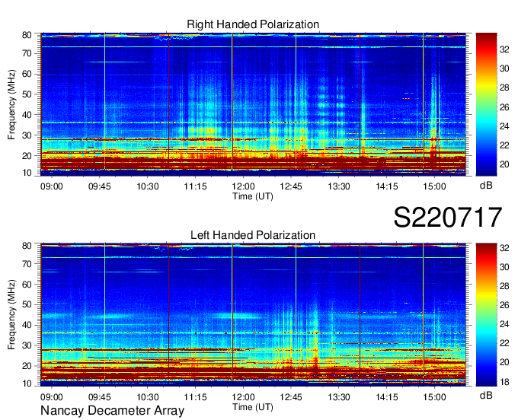Click the "28" value on Right Handed colorbar
This screenshot has height=420, width=518.
coord(504,87)
